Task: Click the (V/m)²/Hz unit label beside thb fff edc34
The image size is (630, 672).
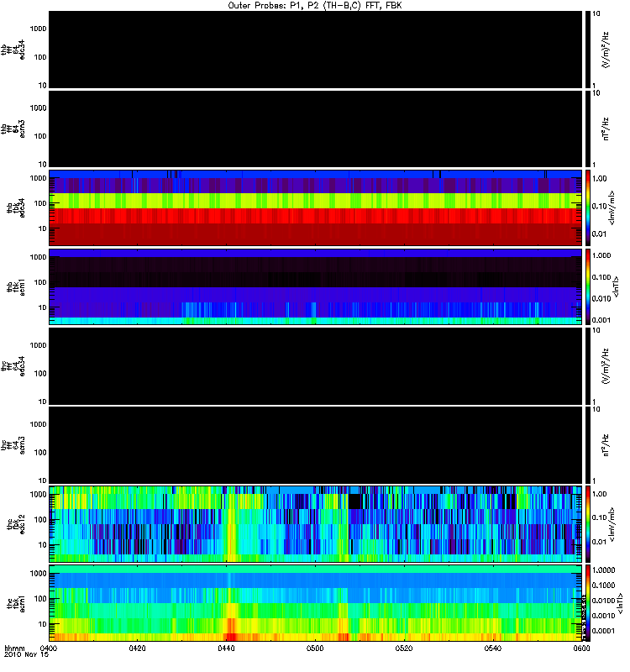Action: (x=605, y=50)
